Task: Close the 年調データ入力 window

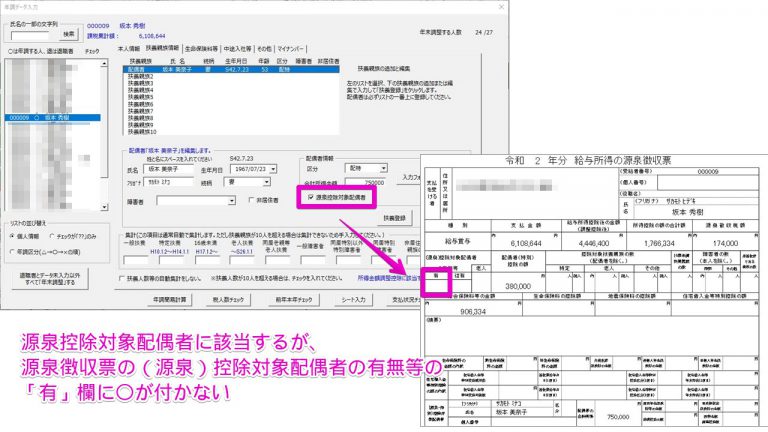Action: (x=501, y=7)
